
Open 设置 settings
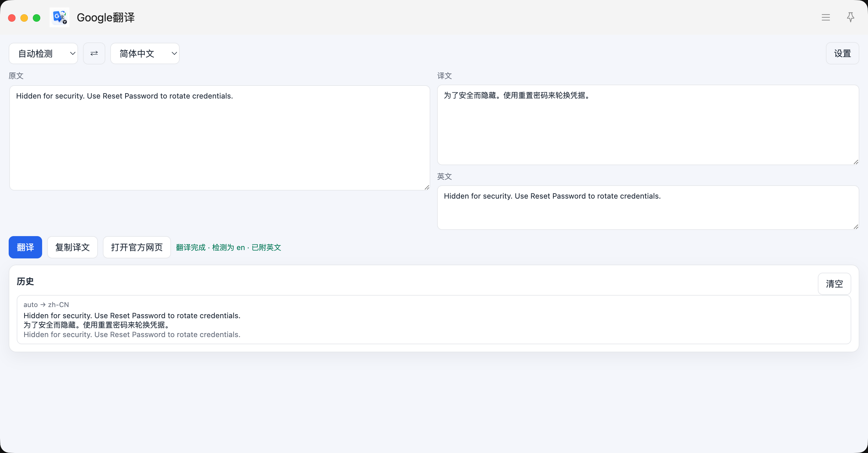842,53
